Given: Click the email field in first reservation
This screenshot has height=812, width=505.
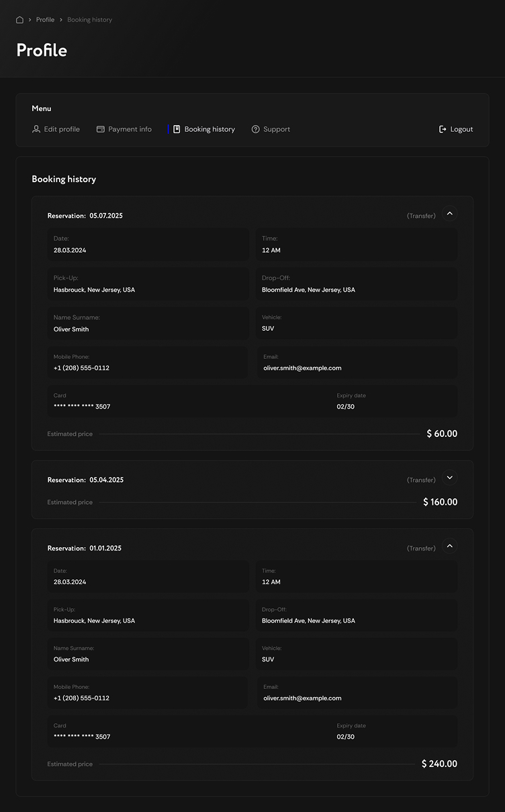Looking at the screenshot, I should pos(357,363).
